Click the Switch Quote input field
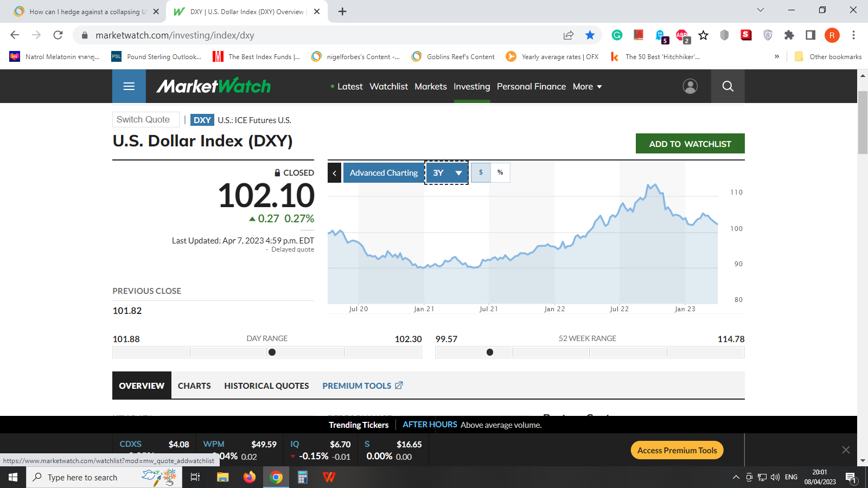Screen dimensions: 868x488 145,120
